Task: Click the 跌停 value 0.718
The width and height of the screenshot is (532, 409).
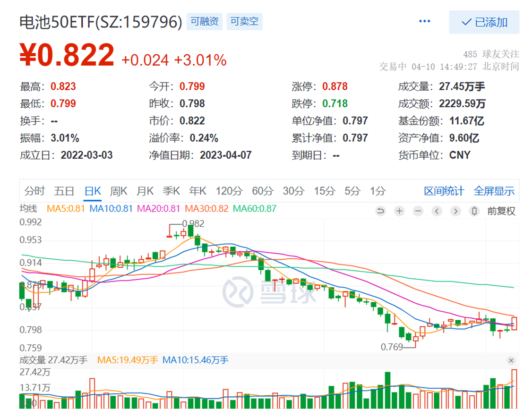Action: (335, 103)
